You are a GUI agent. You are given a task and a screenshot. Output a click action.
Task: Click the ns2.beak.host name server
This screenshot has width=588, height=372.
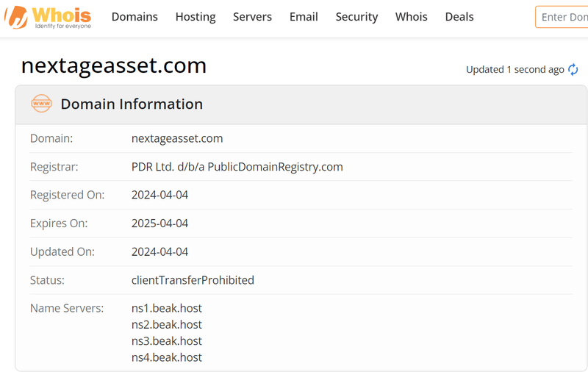[x=167, y=324]
